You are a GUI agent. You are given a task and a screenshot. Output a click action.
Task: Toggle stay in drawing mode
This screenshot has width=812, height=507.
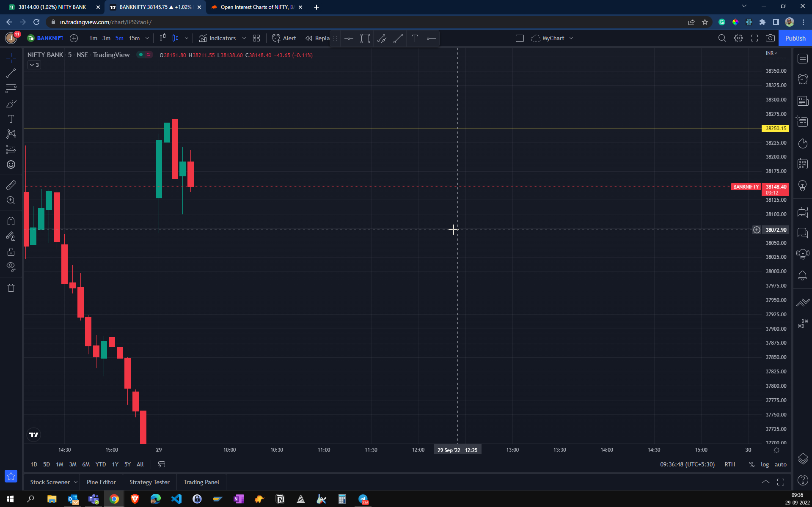11,236
